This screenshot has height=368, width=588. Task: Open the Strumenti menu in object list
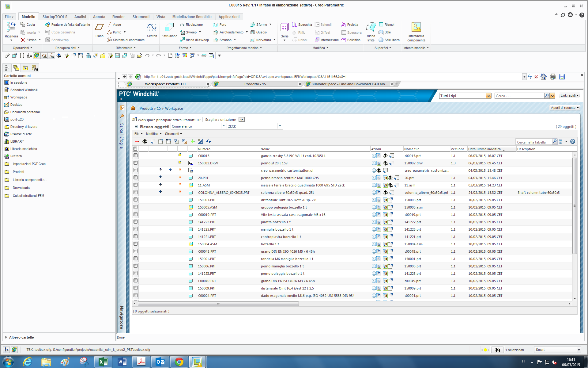click(x=173, y=134)
